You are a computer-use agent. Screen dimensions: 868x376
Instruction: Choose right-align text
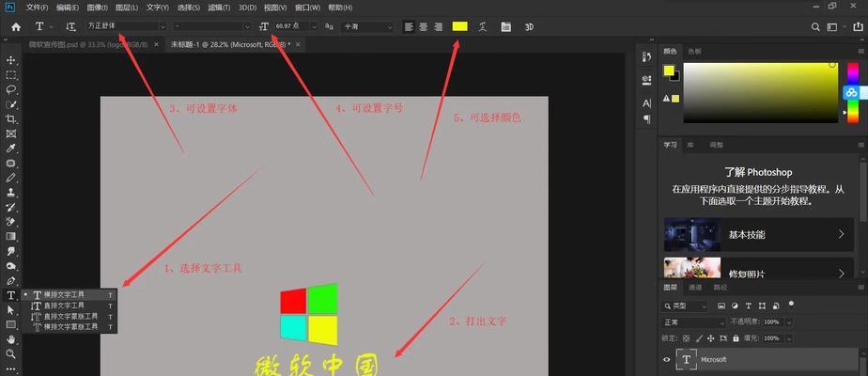coord(439,26)
